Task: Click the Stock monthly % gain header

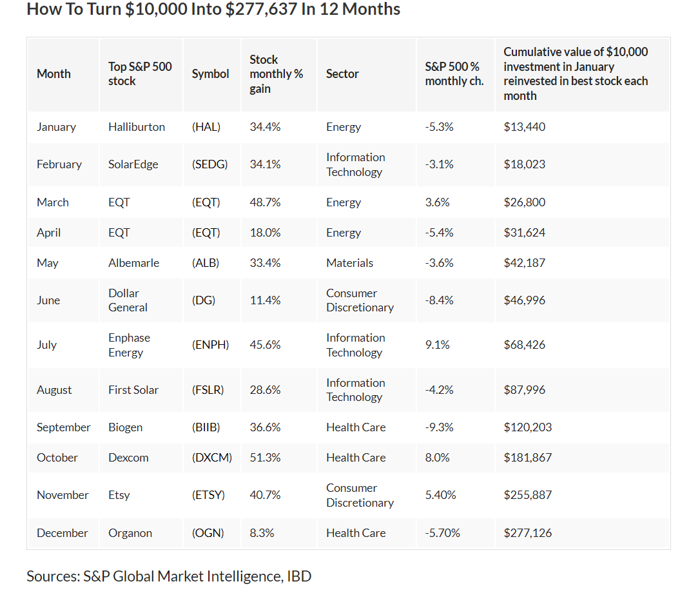Action: coord(276,74)
